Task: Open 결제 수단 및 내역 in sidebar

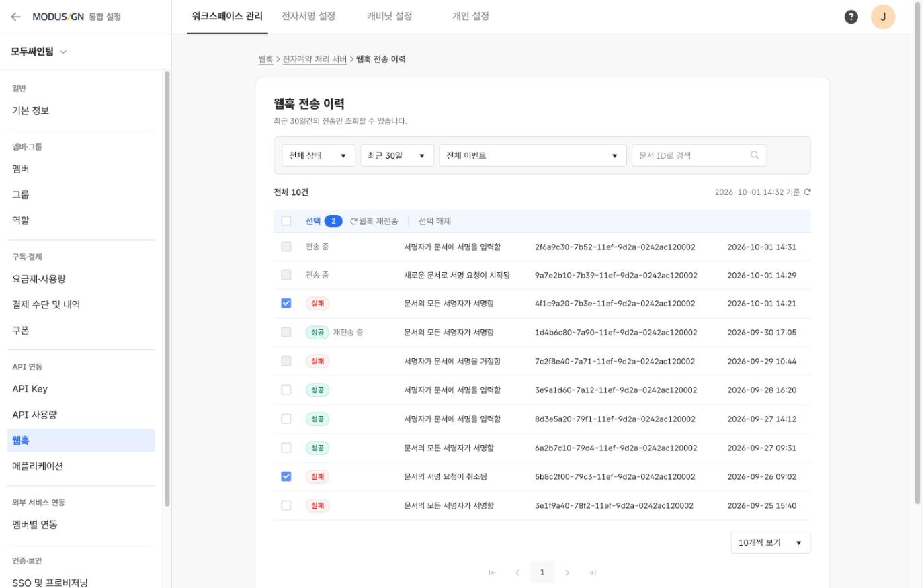Action: (81, 304)
